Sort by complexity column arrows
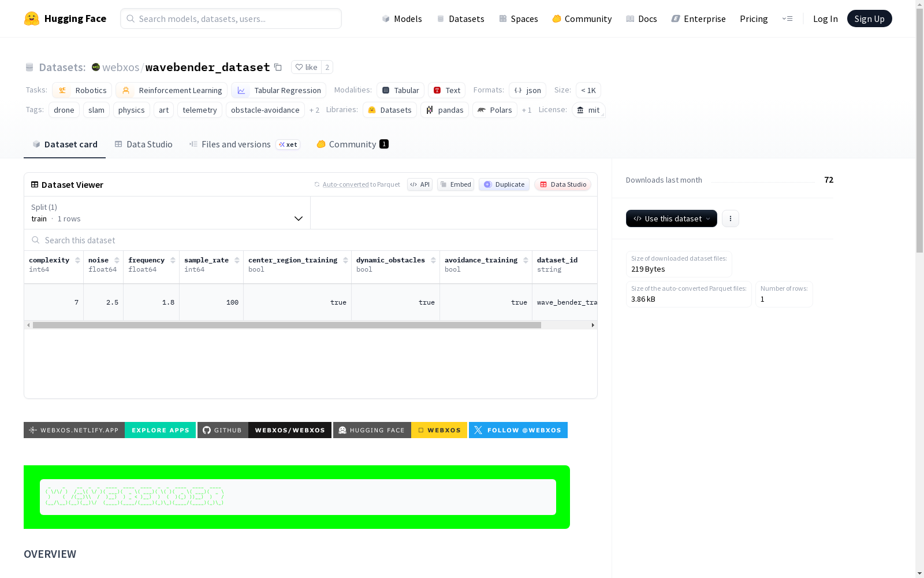924x578 pixels. tap(77, 260)
